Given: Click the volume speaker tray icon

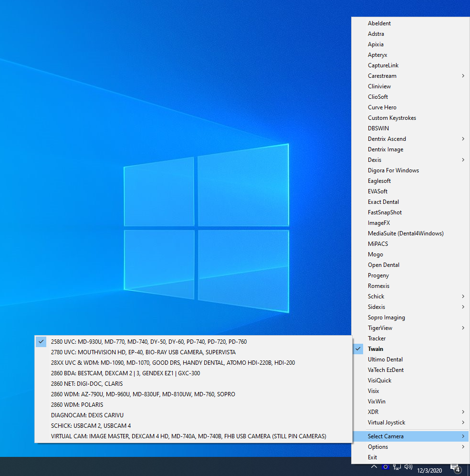Looking at the screenshot, I should [x=408, y=467].
